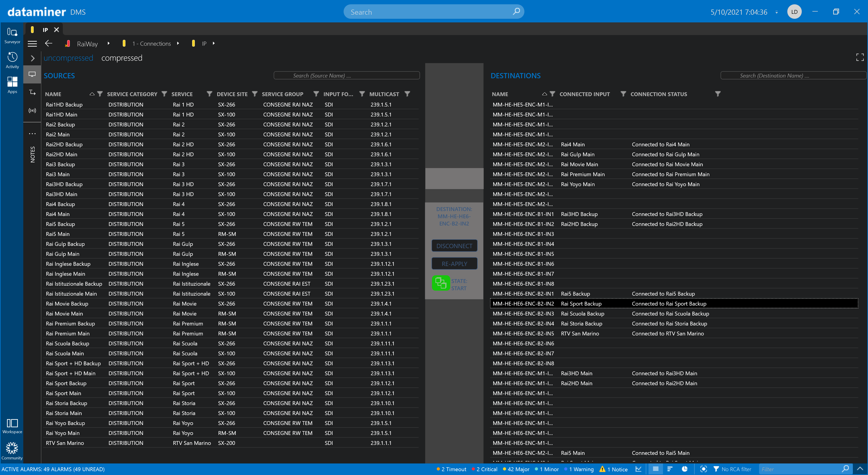Toggle sort arrow on sources NAME column
This screenshot has width=868, height=475.
coord(92,94)
